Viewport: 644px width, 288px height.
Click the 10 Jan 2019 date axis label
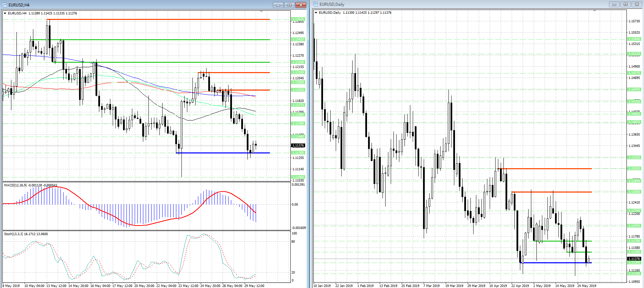pyautogui.click(x=322, y=286)
